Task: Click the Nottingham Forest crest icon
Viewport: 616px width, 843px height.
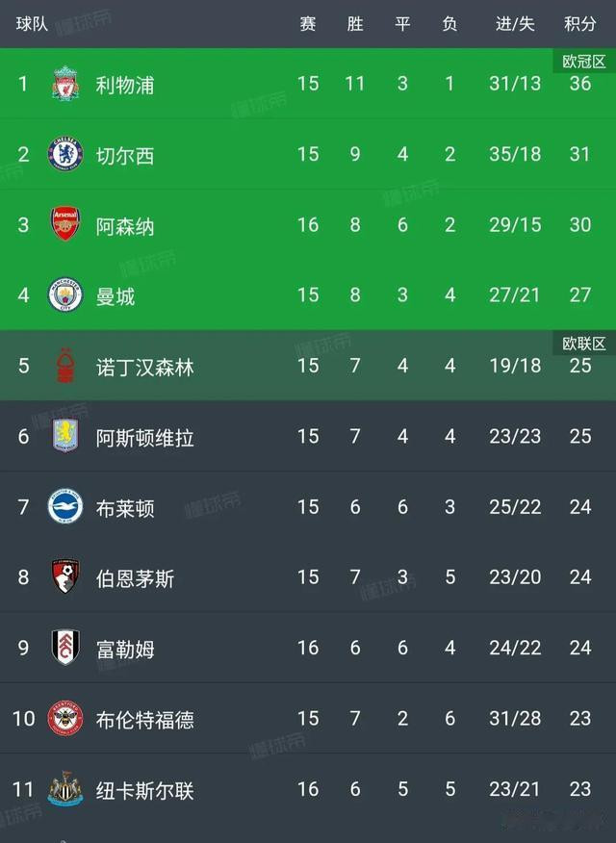Action: (x=65, y=366)
